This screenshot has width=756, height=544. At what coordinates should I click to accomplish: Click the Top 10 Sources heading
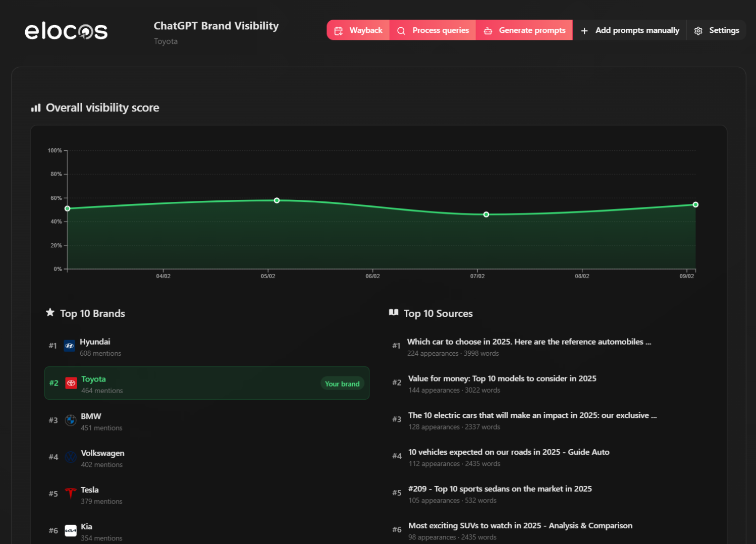tap(438, 313)
